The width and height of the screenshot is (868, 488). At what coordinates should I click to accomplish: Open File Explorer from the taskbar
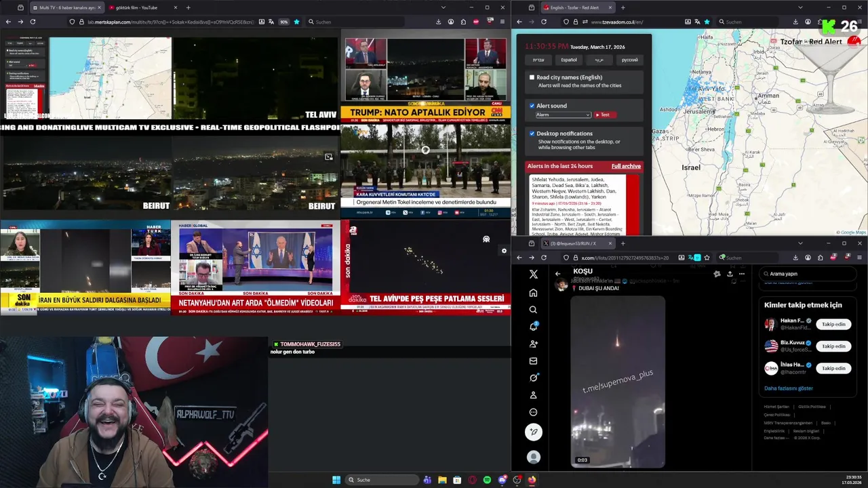point(442,480)
